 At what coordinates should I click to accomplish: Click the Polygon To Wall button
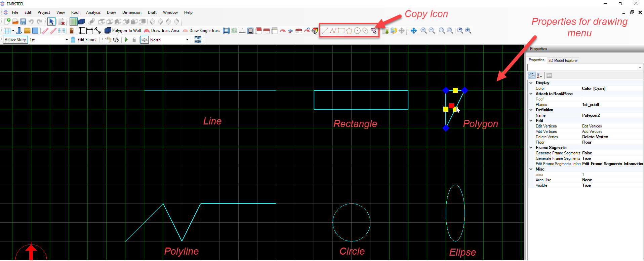123,31
